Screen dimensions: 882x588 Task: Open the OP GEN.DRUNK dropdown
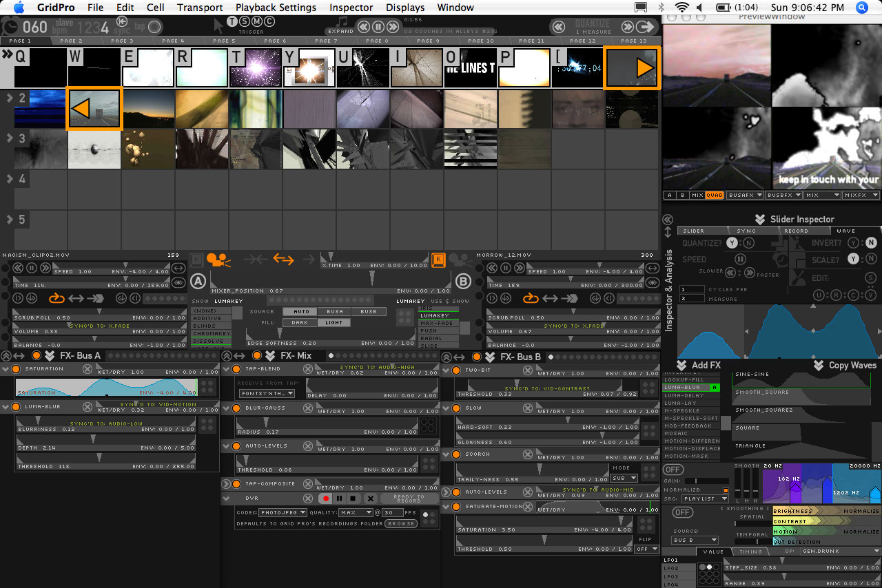[840, 552]
